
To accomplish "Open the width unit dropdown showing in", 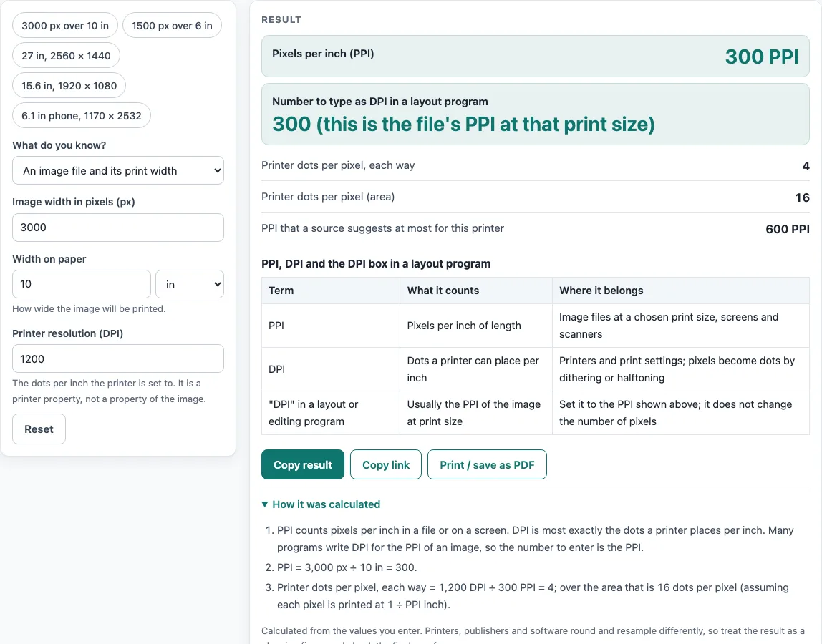I will coord(190,284).
